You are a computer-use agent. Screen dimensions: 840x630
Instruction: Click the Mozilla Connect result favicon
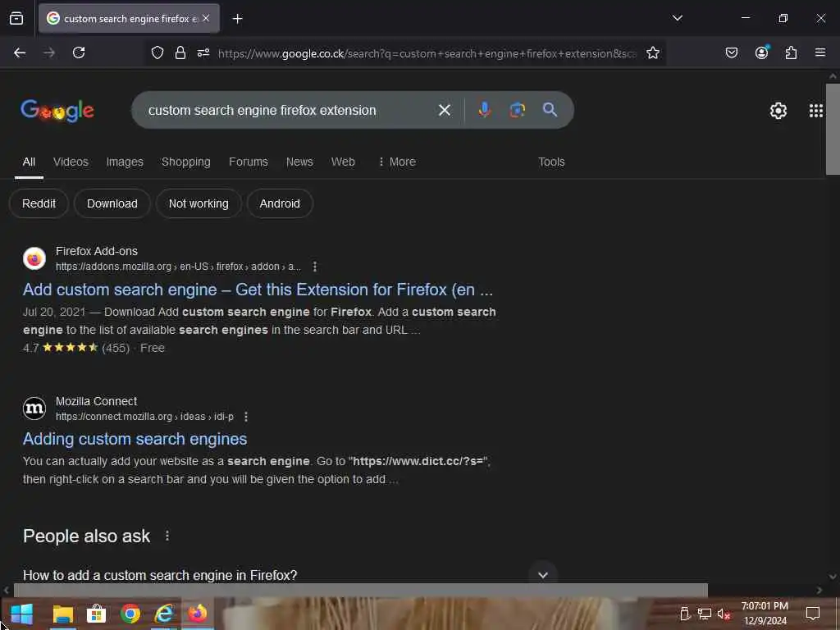tap(34, 409)
